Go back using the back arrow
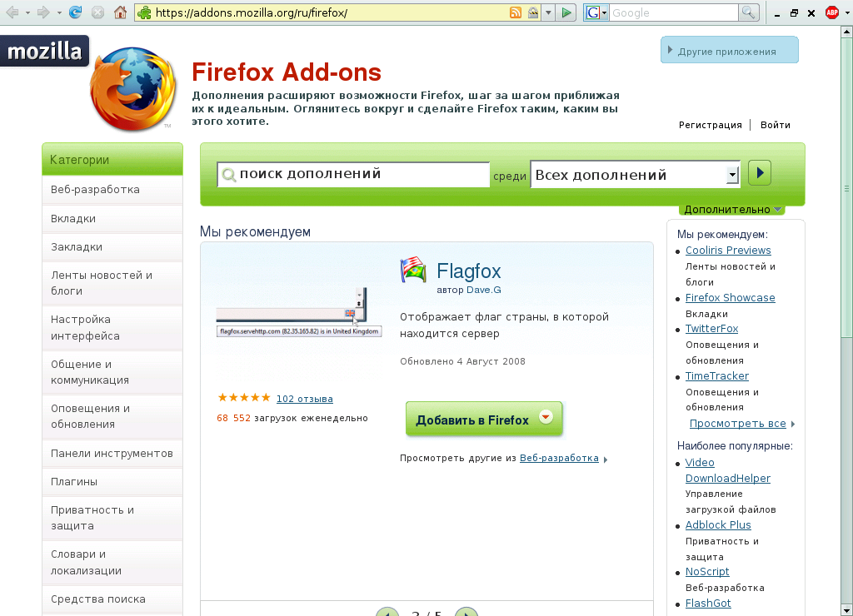 12,12
